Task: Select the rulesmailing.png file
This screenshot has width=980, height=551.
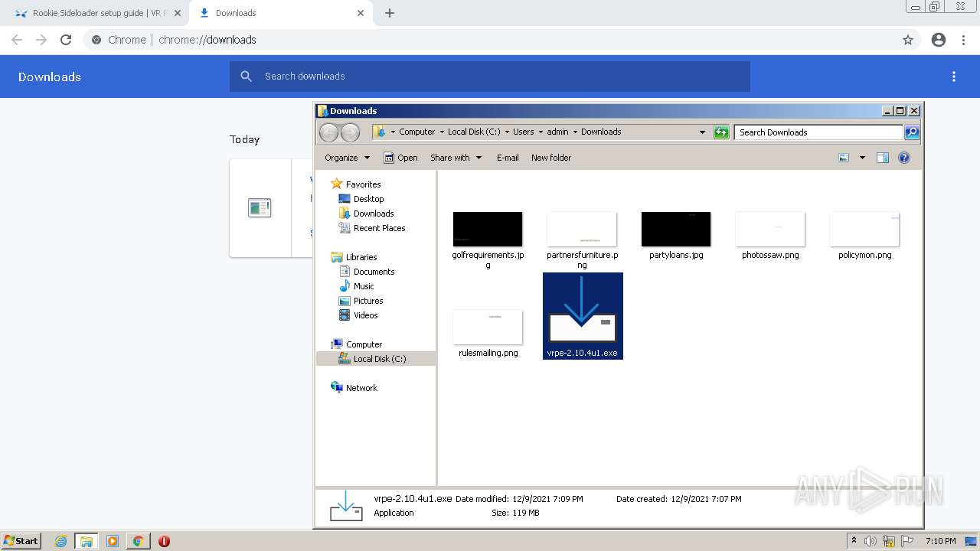Action: (488, 334)
